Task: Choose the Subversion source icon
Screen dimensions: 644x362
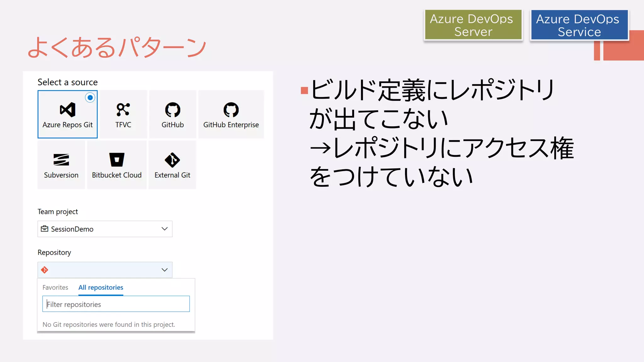Action: (61, 160)
